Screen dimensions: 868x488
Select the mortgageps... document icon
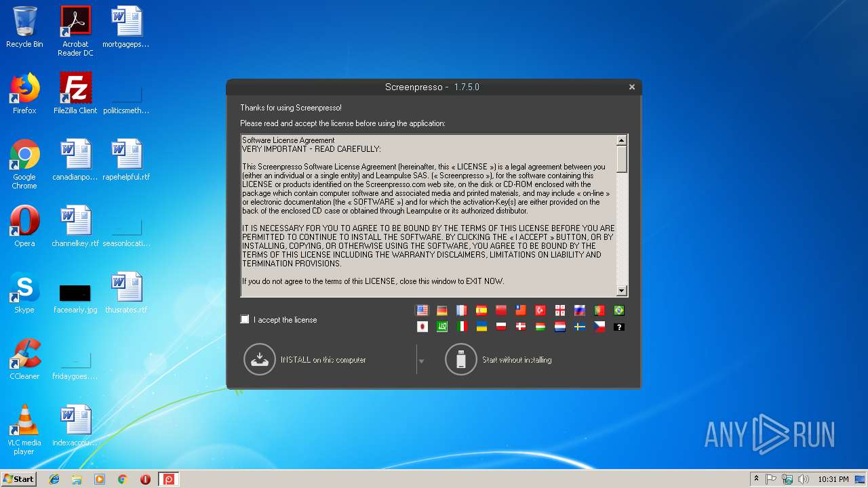(126, 27)
